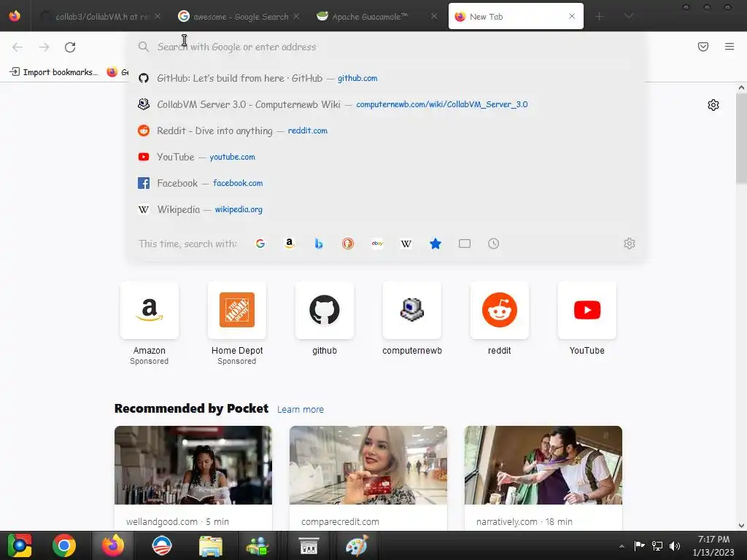This screenshot has width=747, height=560.
Task: Close the Apache Guacamole tab
Action: [433, 16]
